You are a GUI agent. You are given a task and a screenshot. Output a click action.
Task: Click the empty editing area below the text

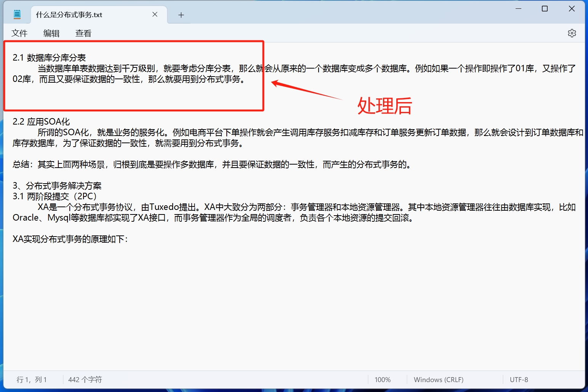click(267, 305)
